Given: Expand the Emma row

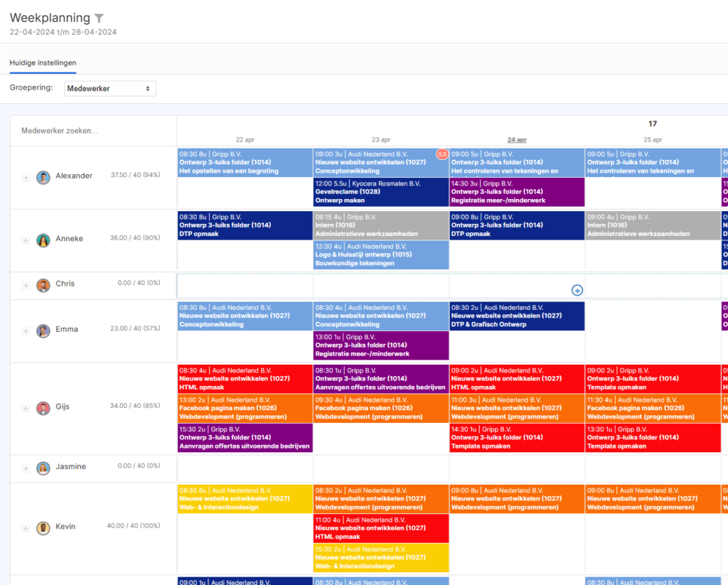Looking at the screenshot, I should coord(26,331).
